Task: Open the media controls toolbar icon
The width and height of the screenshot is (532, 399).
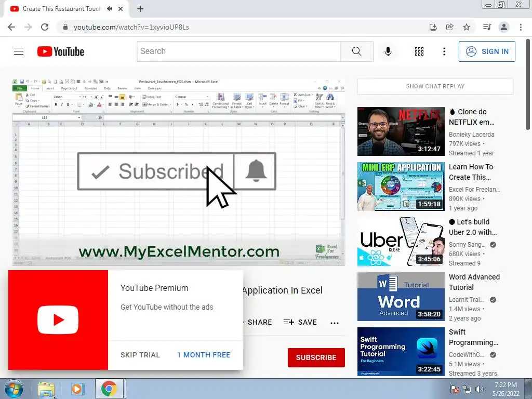Action: [x=487, y=27]
